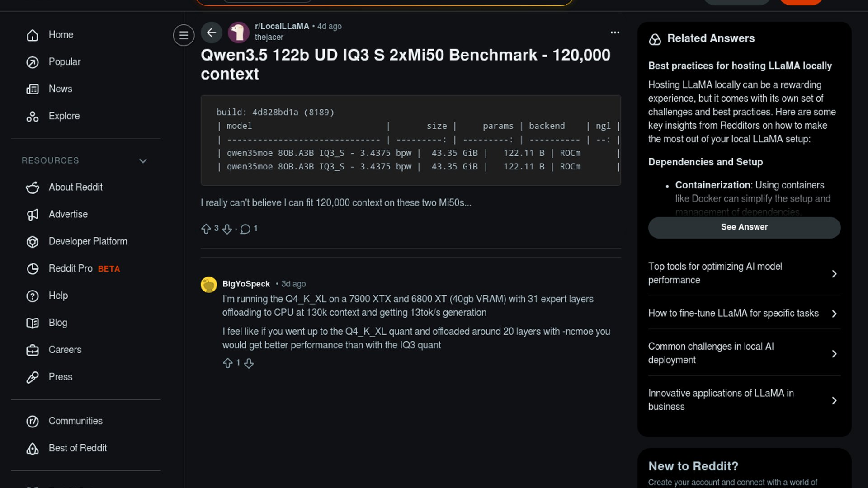Open the Explore page icon
The height and width of the screenshot is (488, 868).
pos(33,117)
